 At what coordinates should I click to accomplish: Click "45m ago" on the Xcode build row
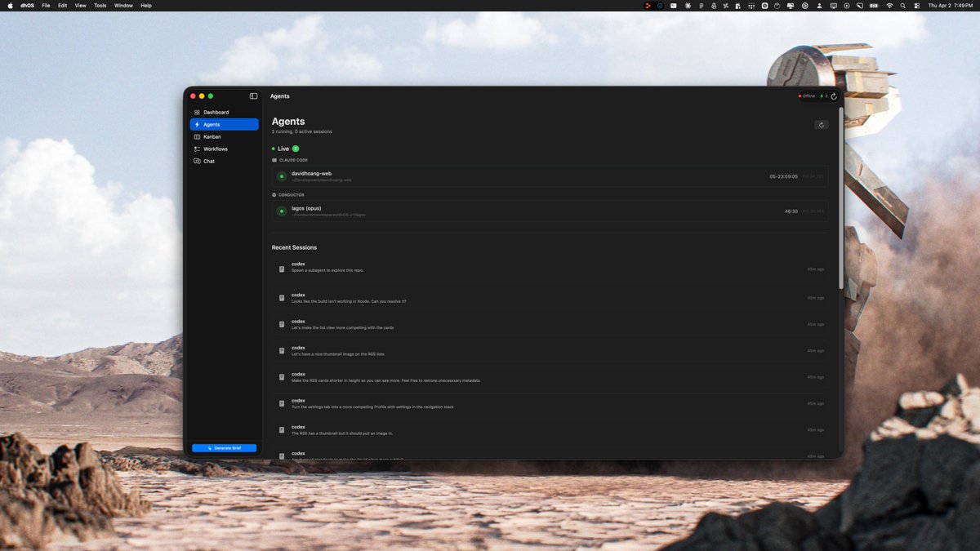pyautogui.click(x=815, y=298)
